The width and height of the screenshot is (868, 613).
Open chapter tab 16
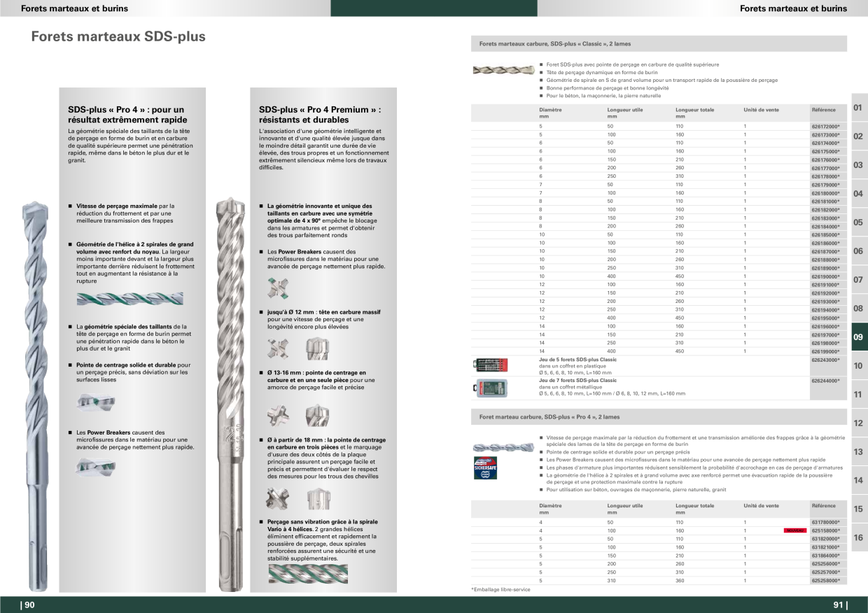[x=858, y=538]
